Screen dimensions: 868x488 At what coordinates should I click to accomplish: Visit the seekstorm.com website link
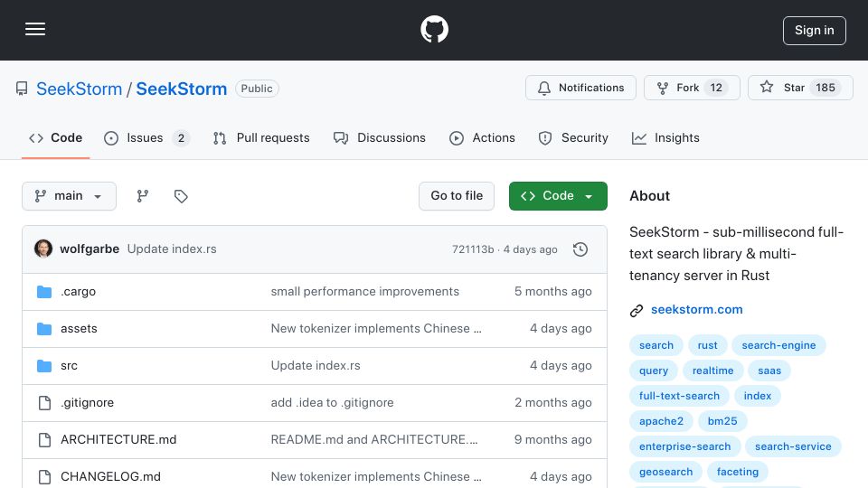(x=697, y=310)
